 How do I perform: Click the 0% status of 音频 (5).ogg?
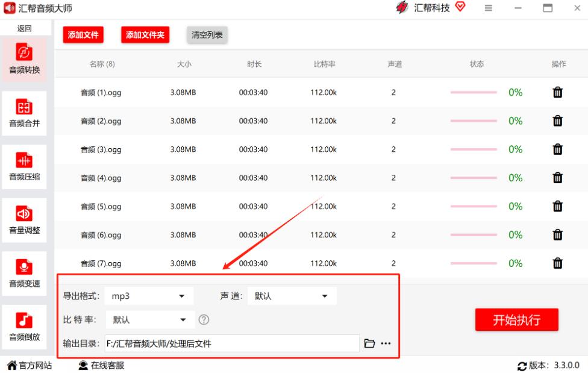[516, 207]
